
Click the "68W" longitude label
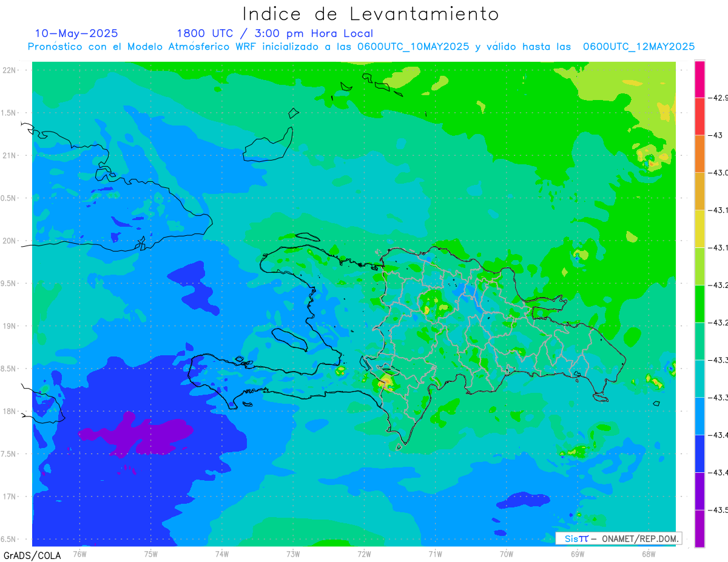pyautogui.click(x=649, y=554)
